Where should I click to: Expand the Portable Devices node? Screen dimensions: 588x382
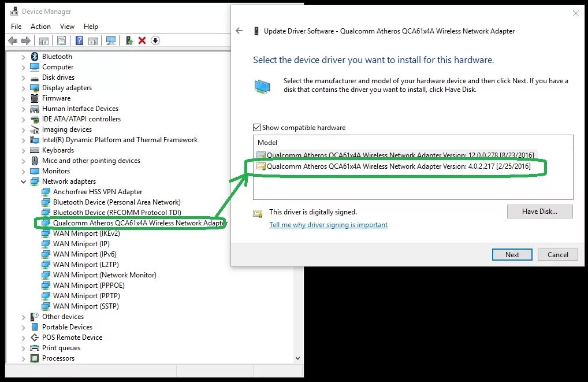[23, 327]
